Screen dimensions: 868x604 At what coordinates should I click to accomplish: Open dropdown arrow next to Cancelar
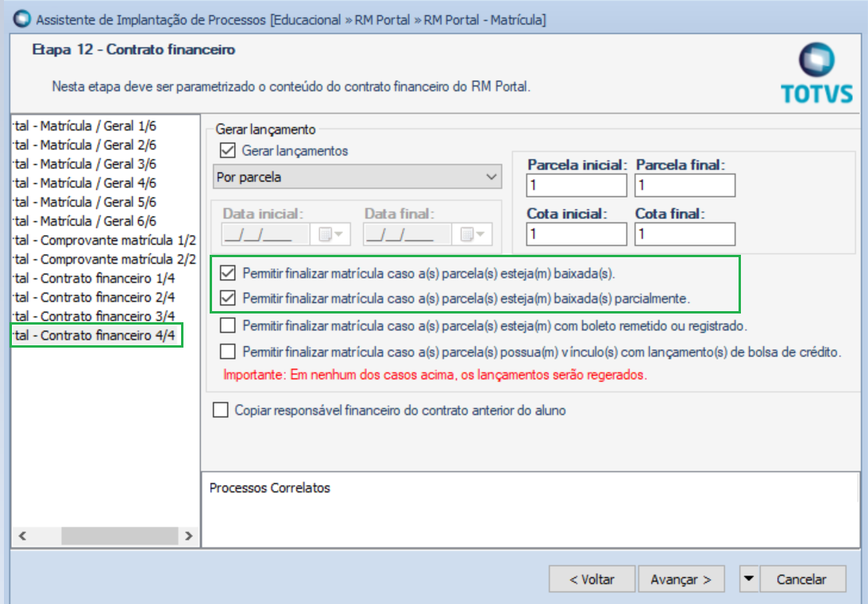748,579
